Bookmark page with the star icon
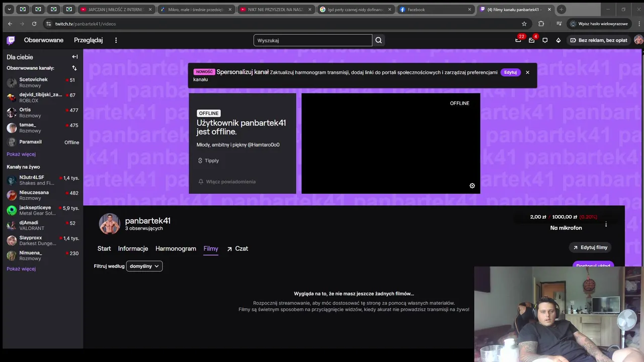The width and height of the screenshot is (644, 362). 524,24
